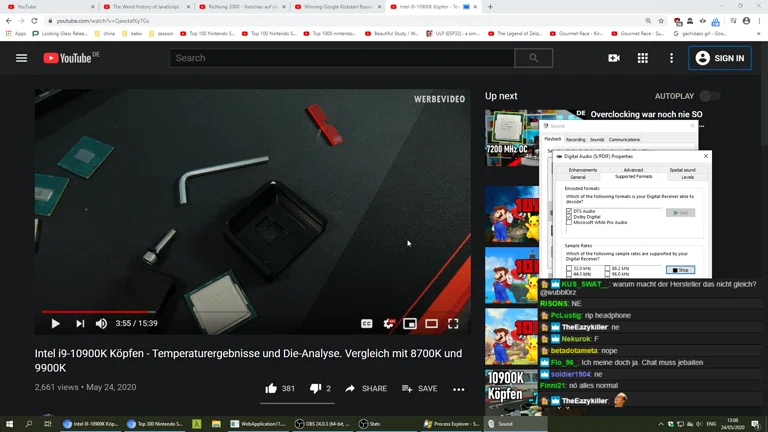Open 'The Legend of Zeld...' bookmark

(515, 34)
